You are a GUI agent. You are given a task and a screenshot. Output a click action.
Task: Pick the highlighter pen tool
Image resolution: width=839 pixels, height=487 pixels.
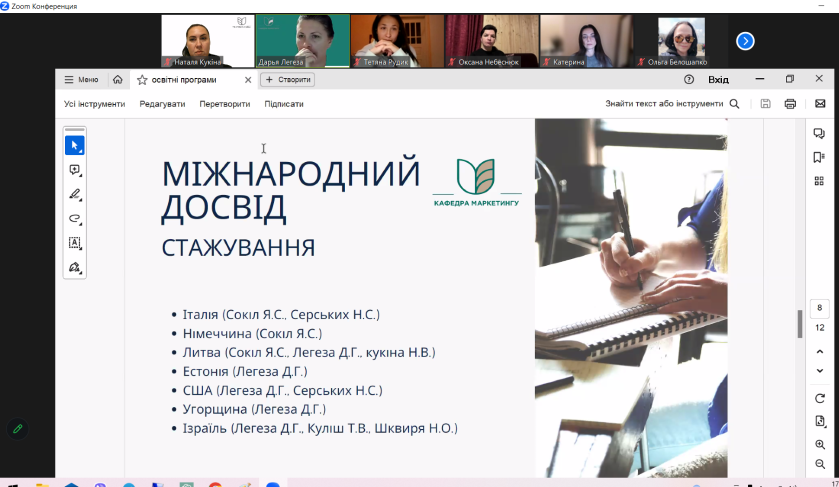click(74, 194)
